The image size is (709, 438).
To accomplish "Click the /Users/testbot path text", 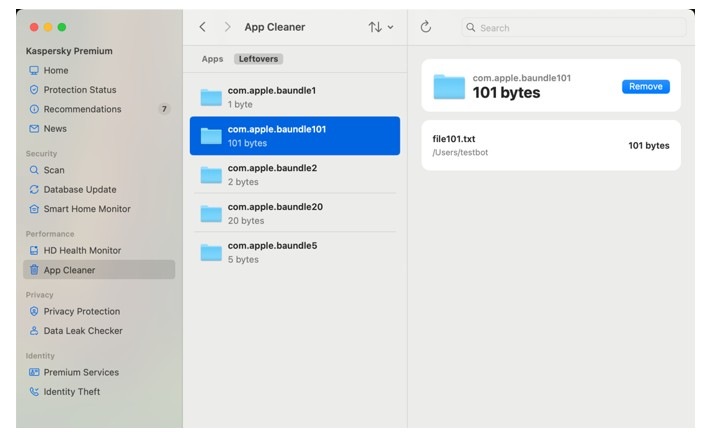I will [x=460, y=153].
